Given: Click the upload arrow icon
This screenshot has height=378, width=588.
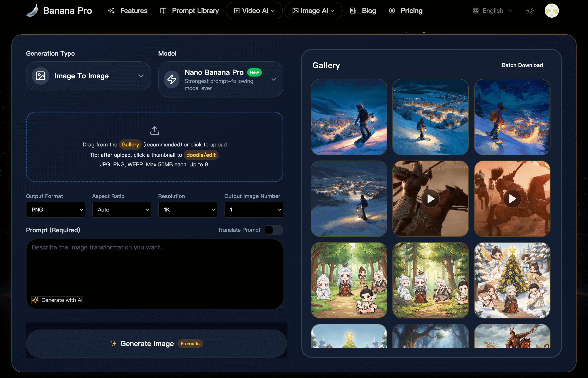Looking at the screenshot, I should tap(155, 131).
